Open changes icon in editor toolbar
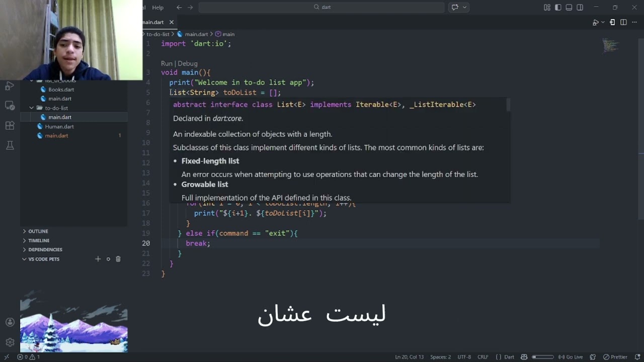The height and width of the screenshot is (362, 644). coord(612,22)
